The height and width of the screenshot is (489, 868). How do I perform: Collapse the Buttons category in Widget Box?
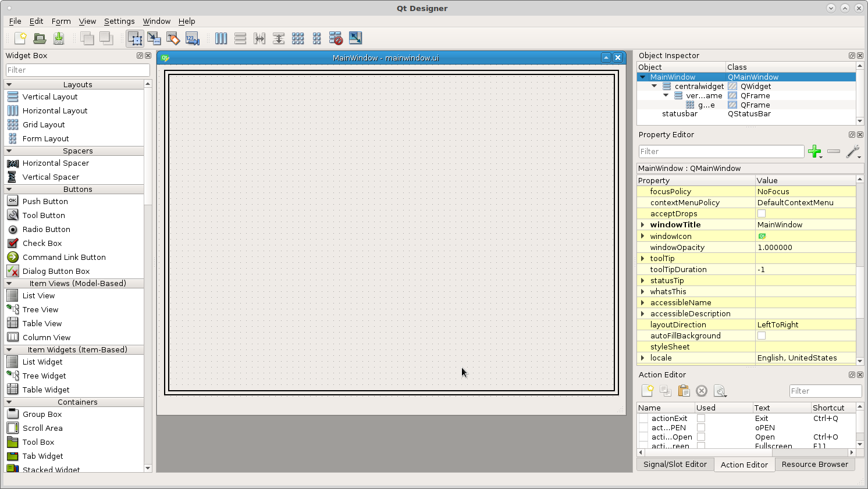(9, 189)
